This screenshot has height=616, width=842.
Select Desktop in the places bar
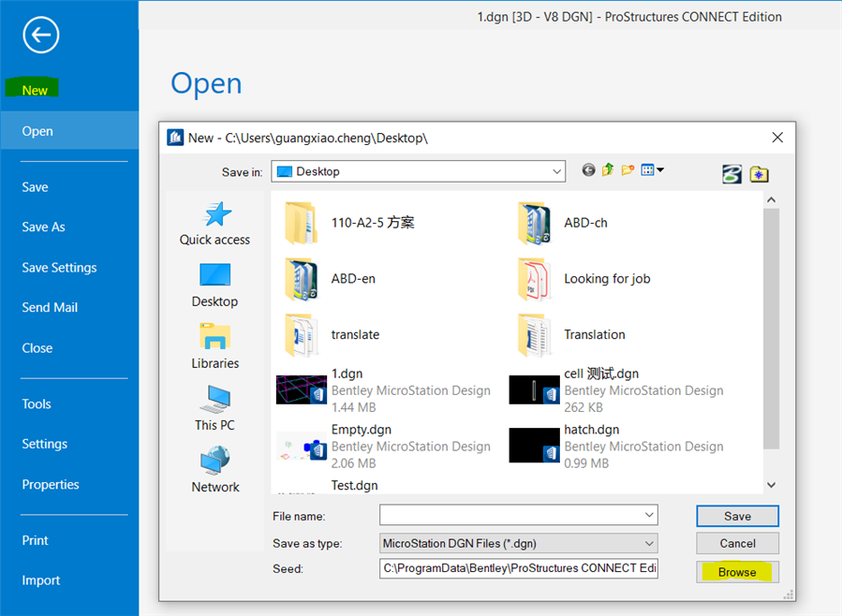[x=214, y=286]
